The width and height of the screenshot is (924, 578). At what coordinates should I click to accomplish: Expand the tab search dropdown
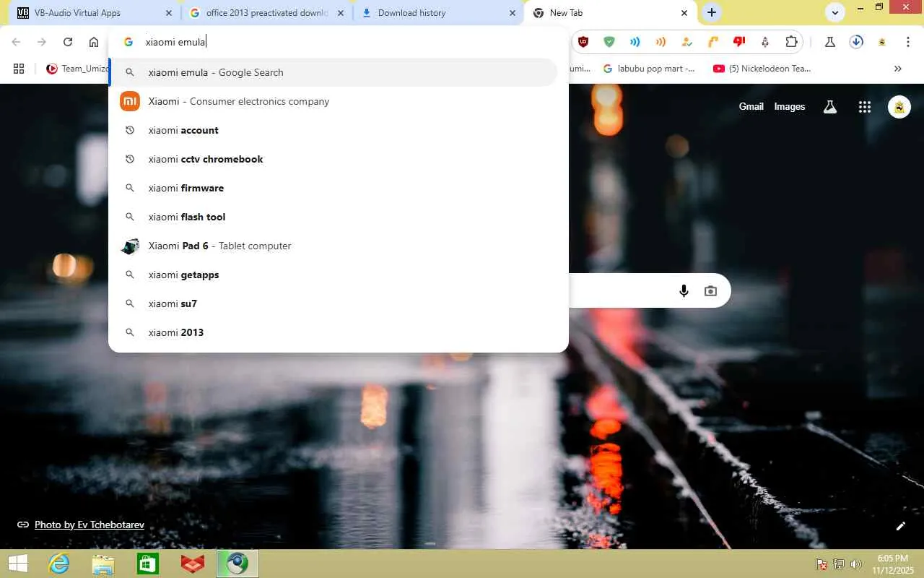(x=835, y=12)
